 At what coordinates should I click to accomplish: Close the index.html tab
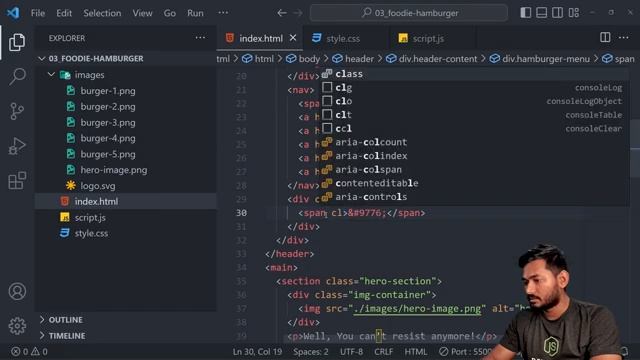[x=293, y=38]
